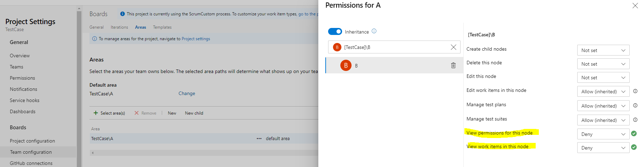Open the Project settings link
The height and width of the screenshot is (167, 644).
pyautogui.click(x=196, y=39)
